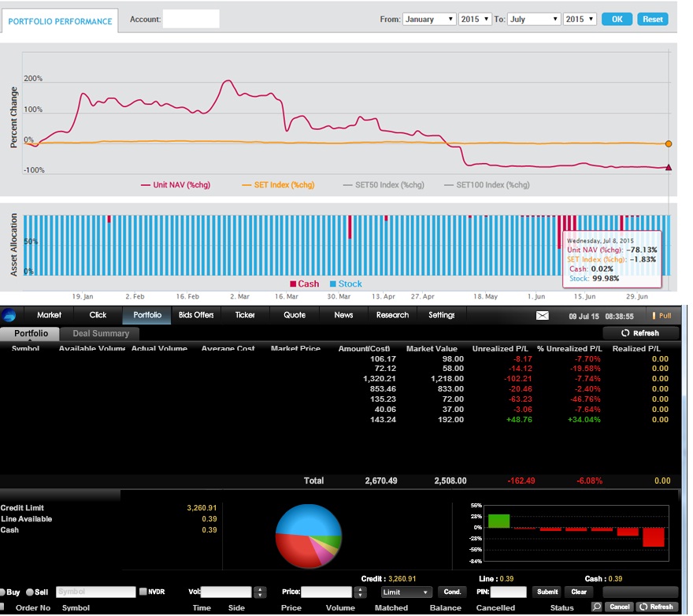Click the SET Index orange end-point marker
The width and height of the screenshot is (693, 616).
click(x=669, y=144)
